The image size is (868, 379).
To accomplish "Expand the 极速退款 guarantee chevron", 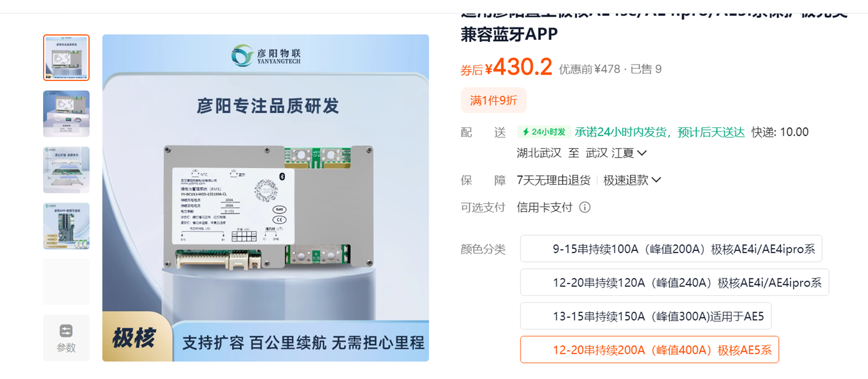I will (x=656, y=180).
